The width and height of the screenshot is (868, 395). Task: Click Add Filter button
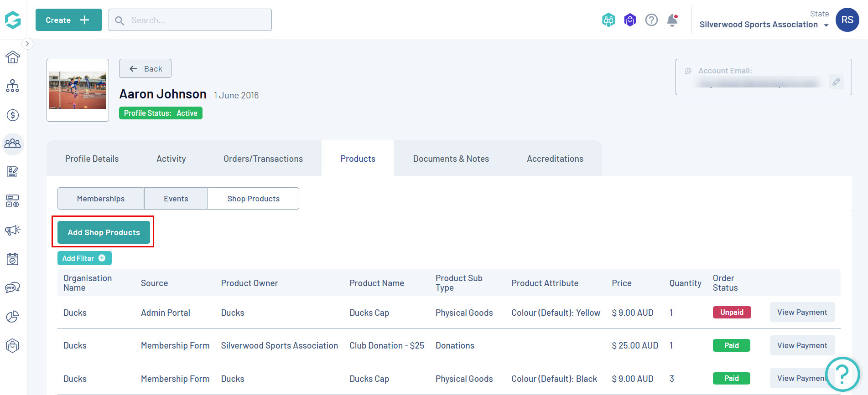coord(84,258)
